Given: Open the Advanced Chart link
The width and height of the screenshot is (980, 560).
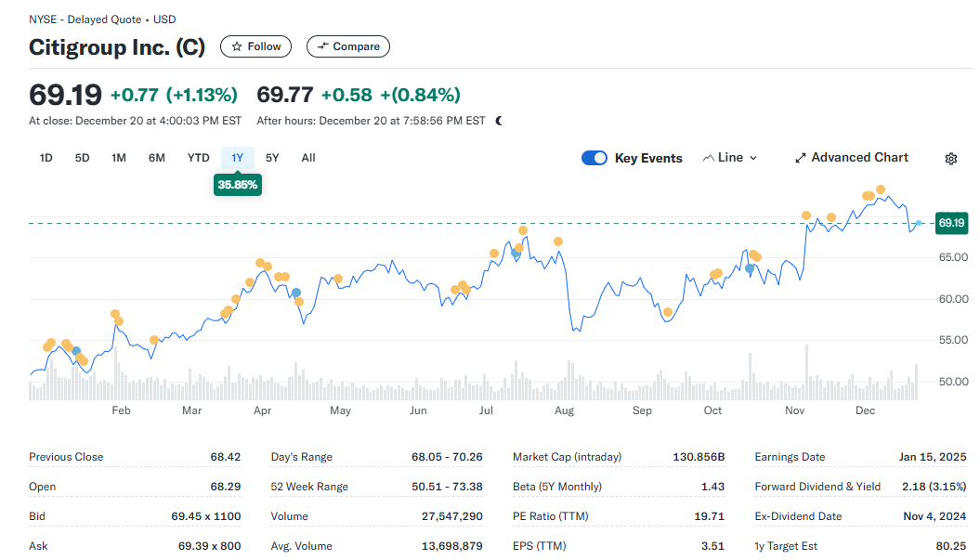Looking at the screenshot, I should [851, 158].
